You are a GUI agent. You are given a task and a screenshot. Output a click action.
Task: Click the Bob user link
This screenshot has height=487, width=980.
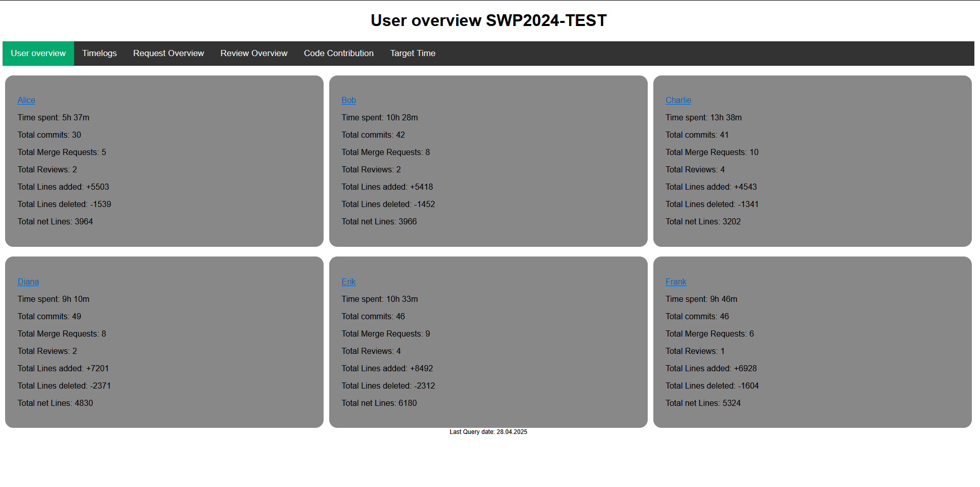click(349, 100)
